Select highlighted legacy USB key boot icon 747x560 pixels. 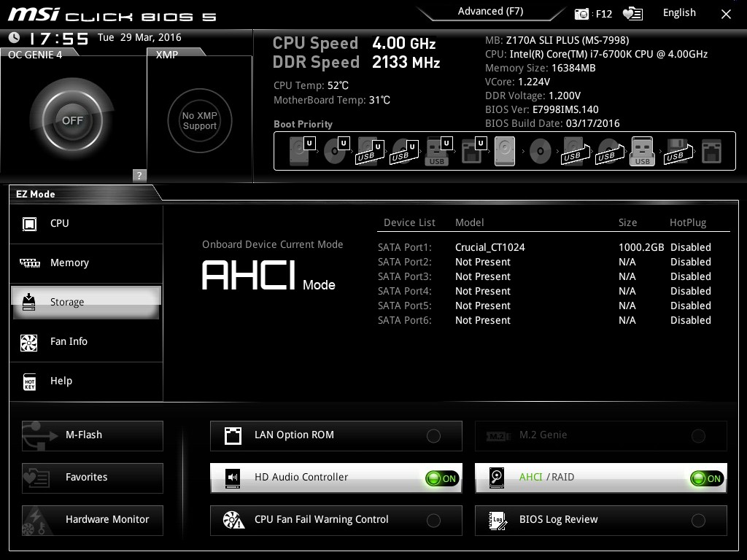pos(642,151)
